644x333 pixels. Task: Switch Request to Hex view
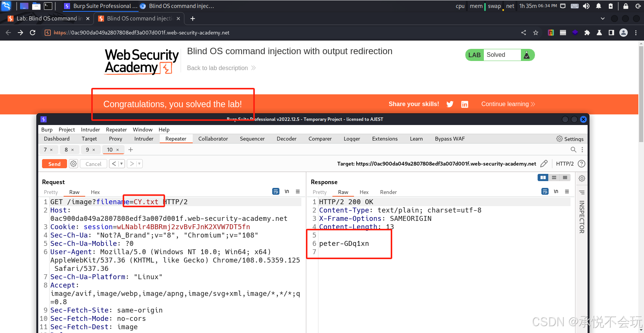pyautogui.click(x=95, y=192)
